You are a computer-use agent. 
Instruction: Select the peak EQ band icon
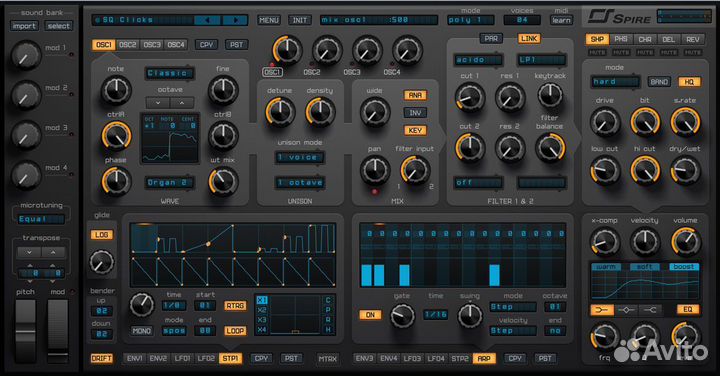(x=626, y=310)
